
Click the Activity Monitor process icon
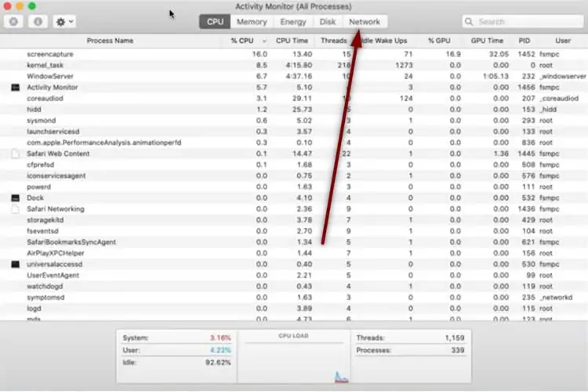click(x=15, y=88)
